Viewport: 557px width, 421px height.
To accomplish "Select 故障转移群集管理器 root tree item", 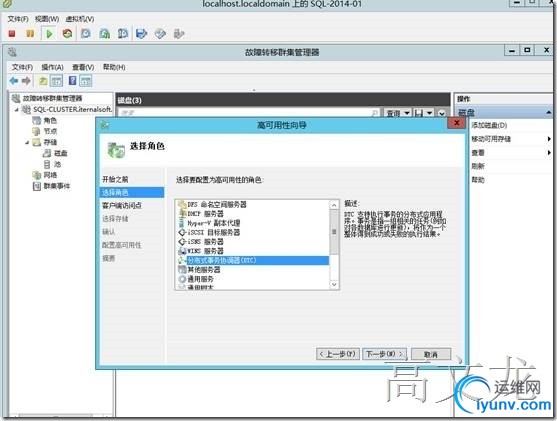I will 52,98.
